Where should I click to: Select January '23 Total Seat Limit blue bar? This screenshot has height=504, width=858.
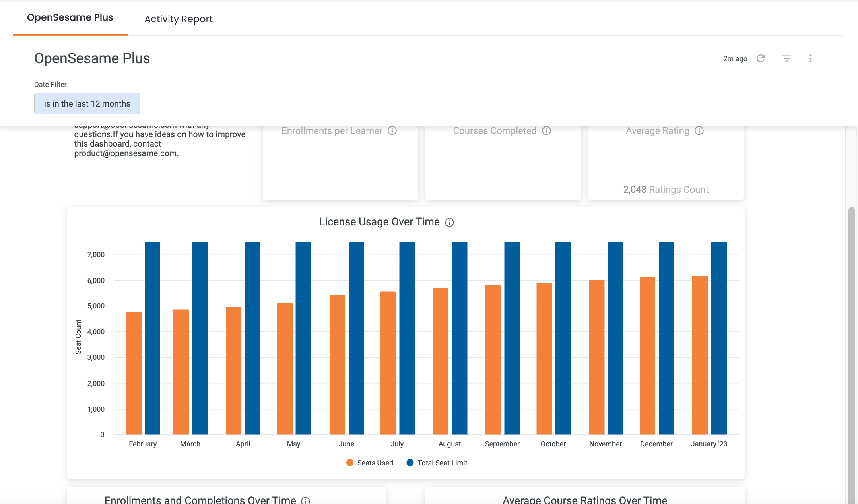(x=719, y=338)
